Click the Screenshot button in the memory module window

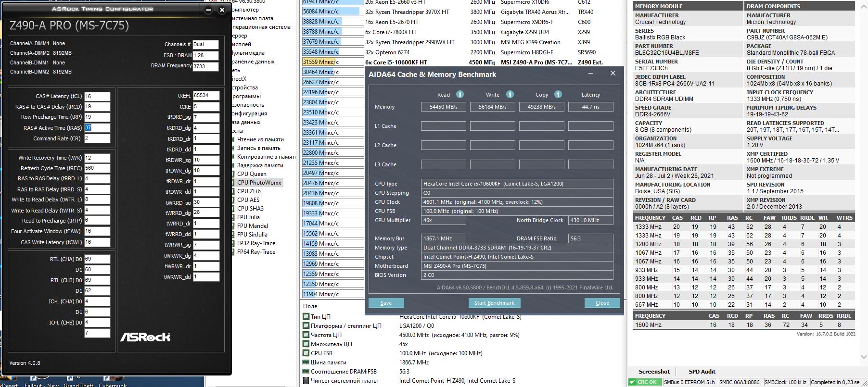point(654,372)
